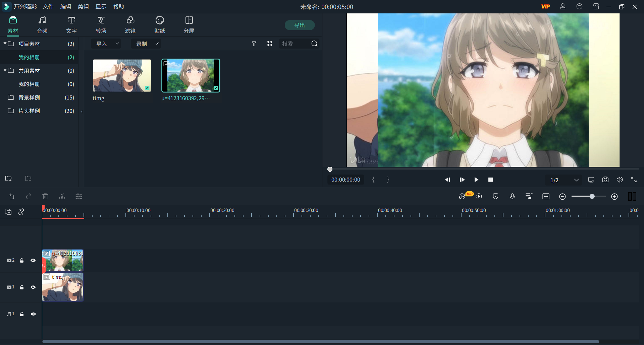Click the voiceover microphone recording icon
Image resolution: width=644 pixels, height=345 pixels.
(x=512, y=196)
